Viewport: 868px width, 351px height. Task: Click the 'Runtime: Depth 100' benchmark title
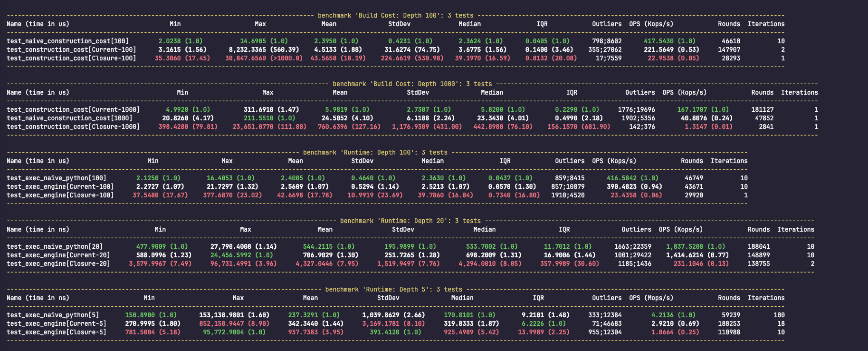tap(375, 152)
